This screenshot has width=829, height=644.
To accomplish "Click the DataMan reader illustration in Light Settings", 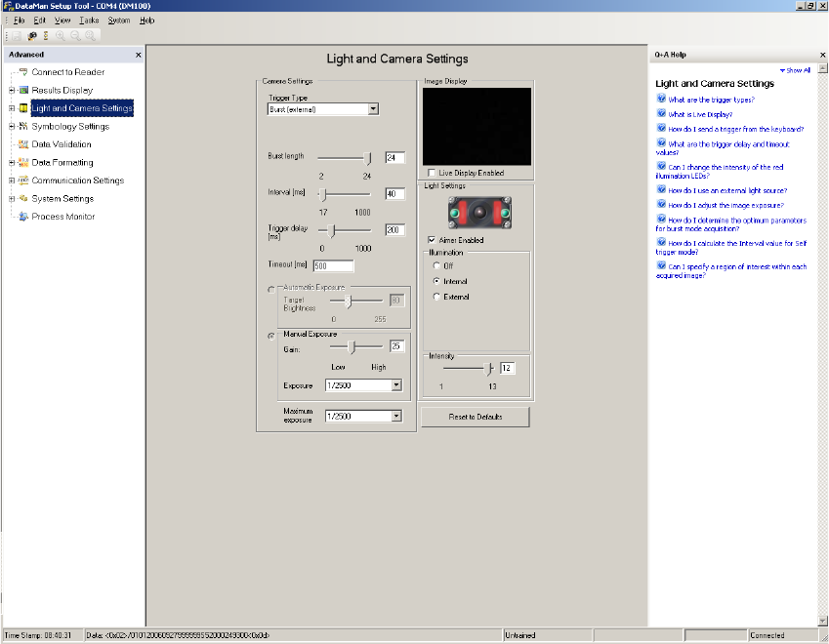I will [x=479, y=213].
